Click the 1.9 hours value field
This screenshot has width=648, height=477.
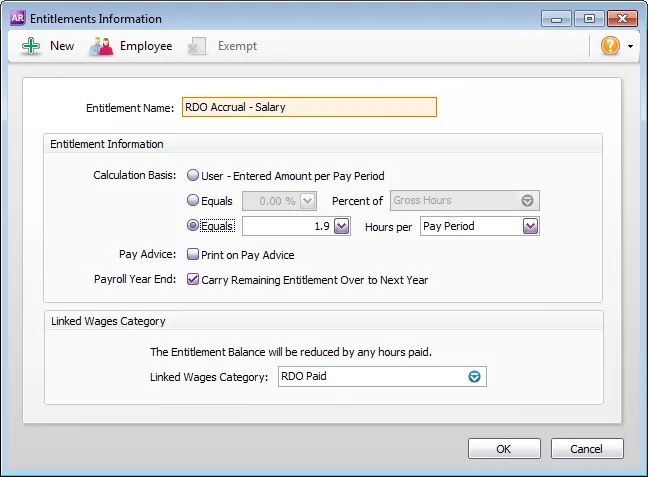pyautogui.click(x=288, y=226)
